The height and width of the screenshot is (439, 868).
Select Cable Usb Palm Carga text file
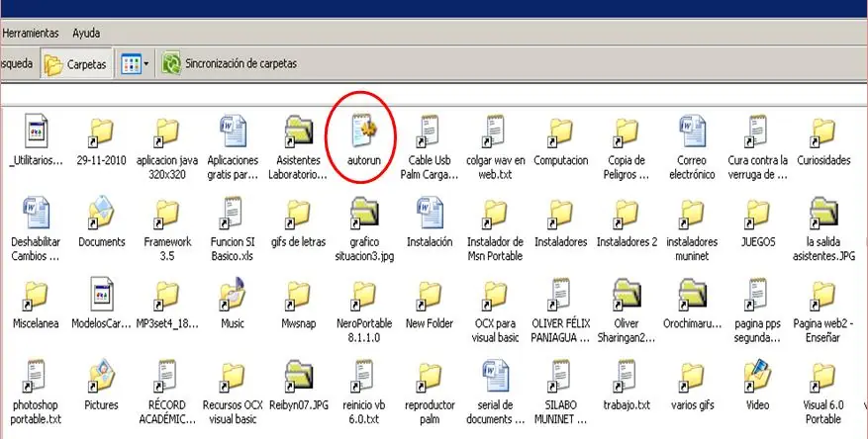pyautogui.click(x=430, y=132)
